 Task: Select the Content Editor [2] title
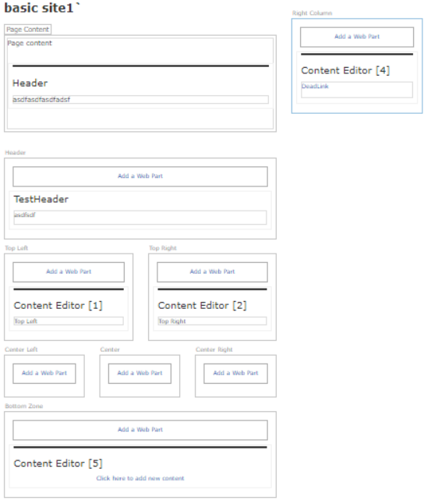(203, 305)
